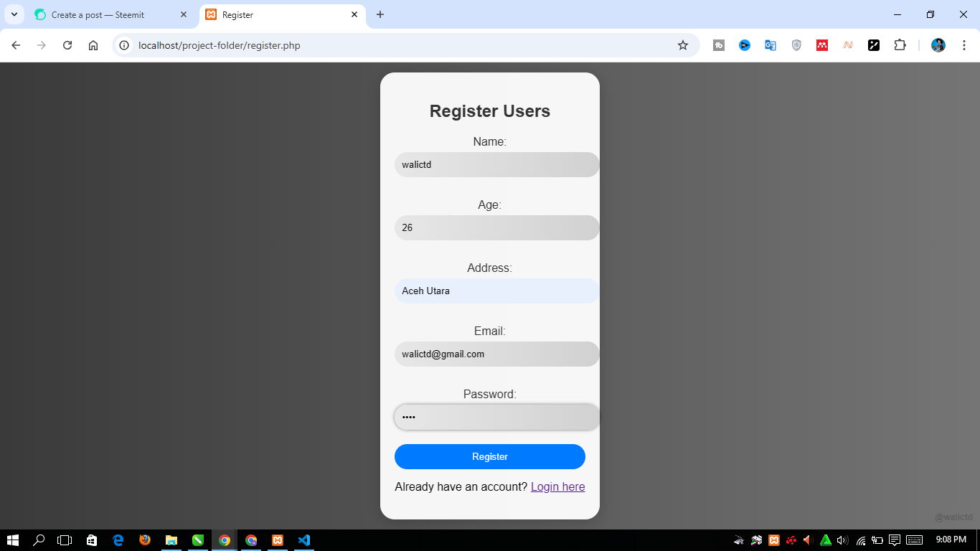Click the black slash extension icon
The height and width of the screenshot is (551, 980).
tap(874, 45)
